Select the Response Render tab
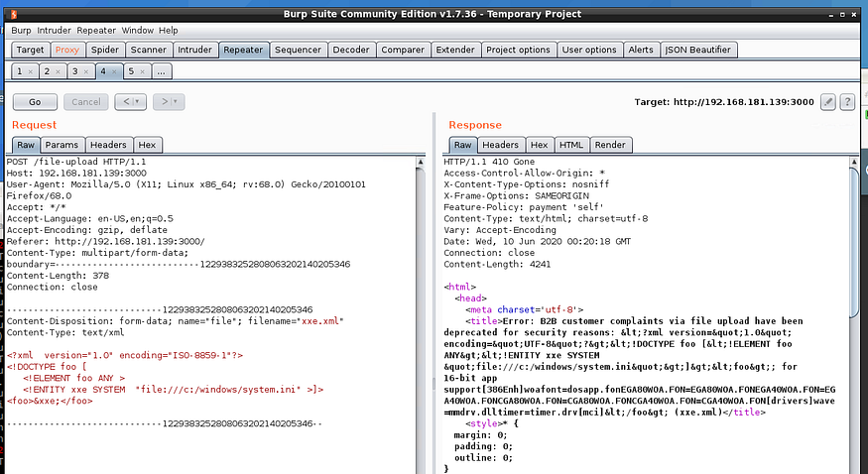 [x=610, y=145]
